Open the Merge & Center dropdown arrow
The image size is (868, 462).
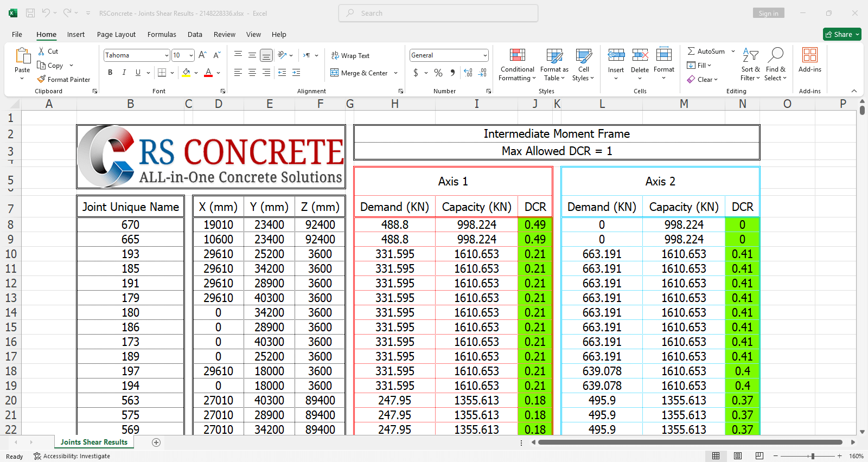click(x=396, y=73)
